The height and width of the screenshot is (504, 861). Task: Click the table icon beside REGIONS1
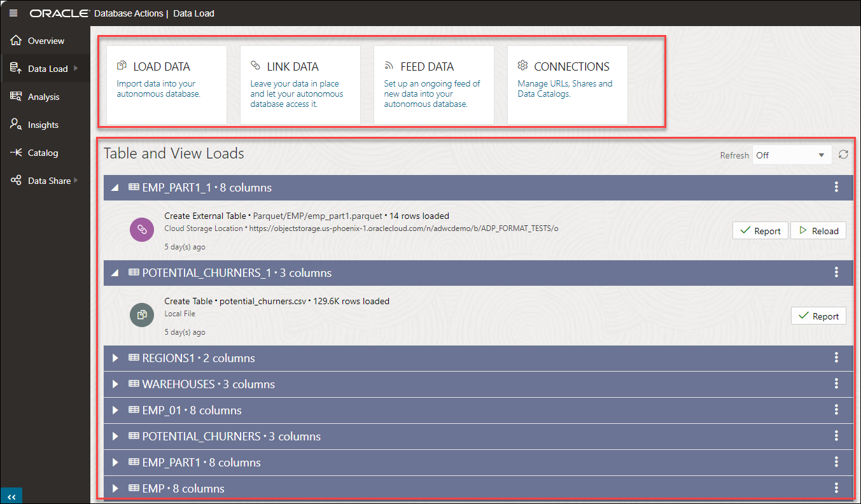coord(134,358)
